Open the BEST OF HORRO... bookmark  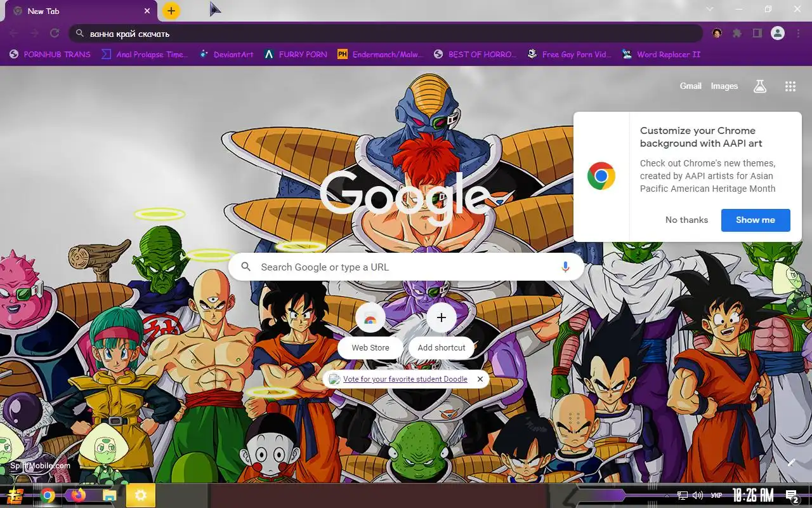click(x=475, y=55)
